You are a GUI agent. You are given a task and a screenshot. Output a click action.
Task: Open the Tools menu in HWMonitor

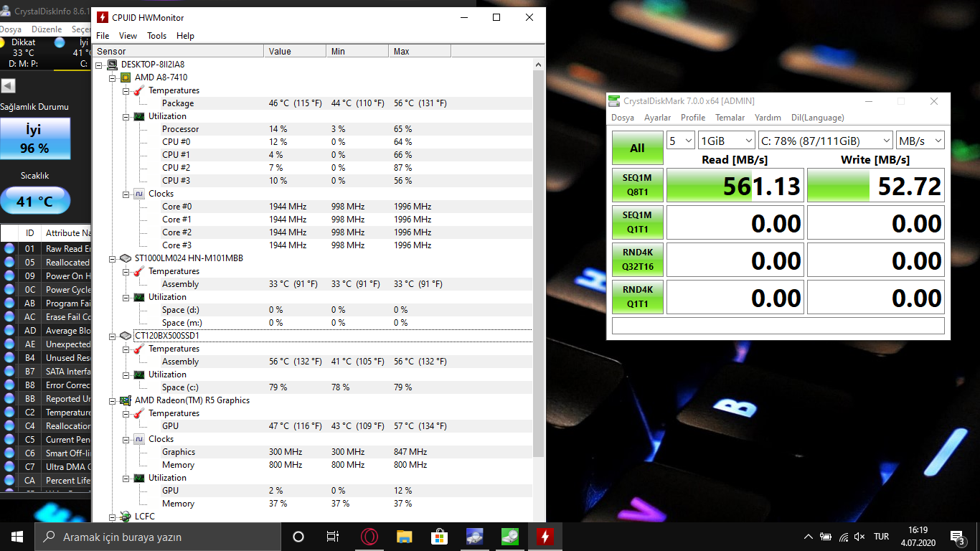pos(156,36)
